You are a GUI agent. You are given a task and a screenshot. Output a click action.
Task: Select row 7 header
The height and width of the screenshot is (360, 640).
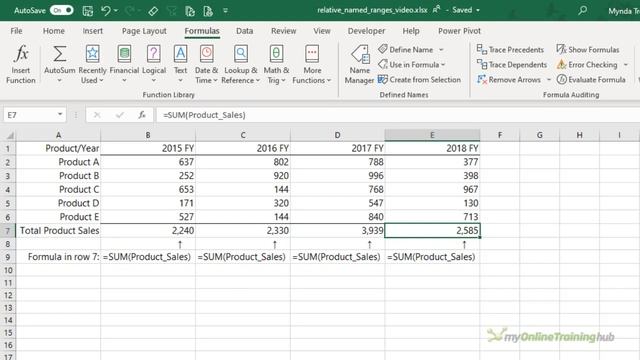(8, 231)
